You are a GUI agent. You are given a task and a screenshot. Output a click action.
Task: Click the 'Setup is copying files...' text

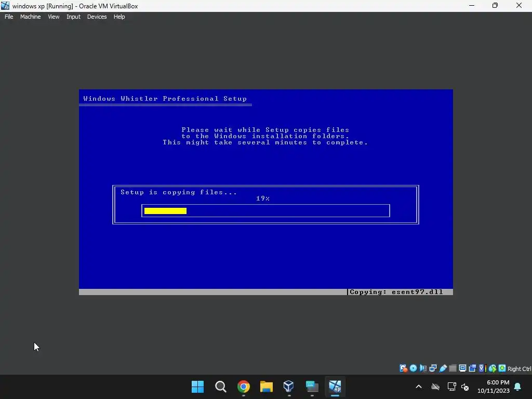pyautogui.click(x=179, y=192)
